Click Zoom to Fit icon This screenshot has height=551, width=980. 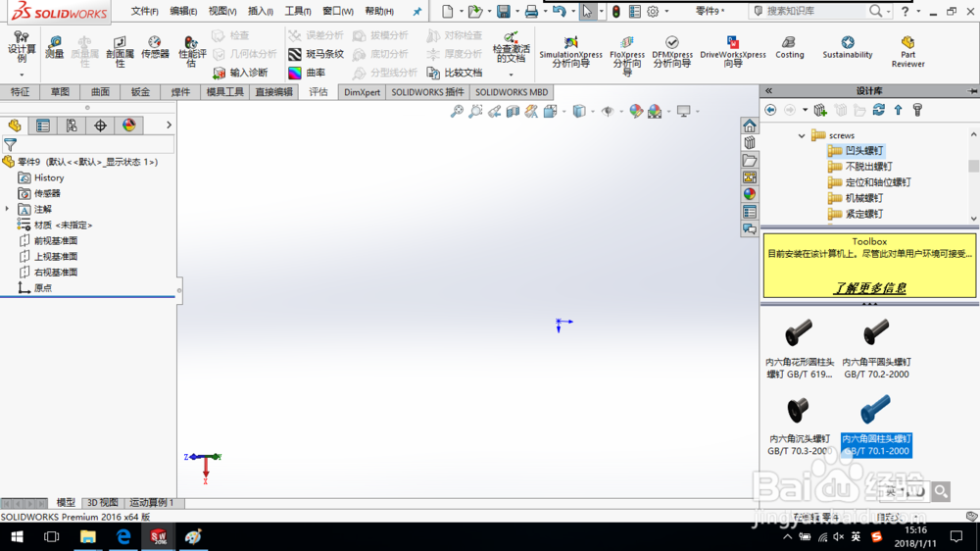tap(457, 112)
